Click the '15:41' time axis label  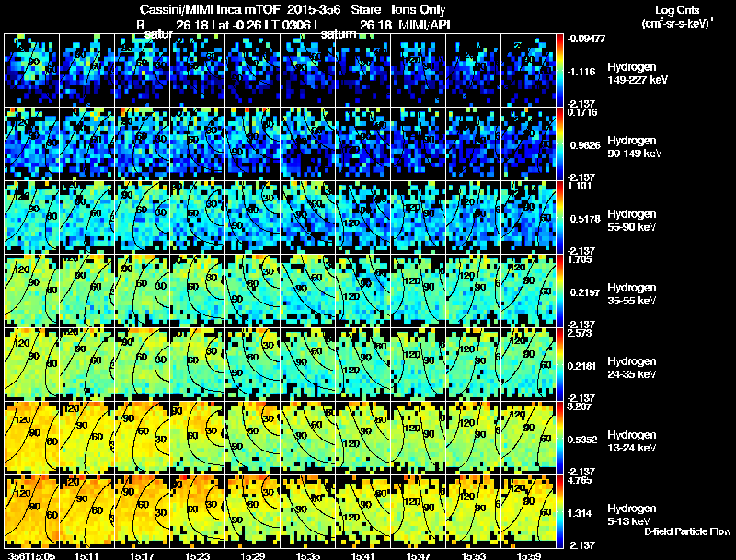point(363,556)
